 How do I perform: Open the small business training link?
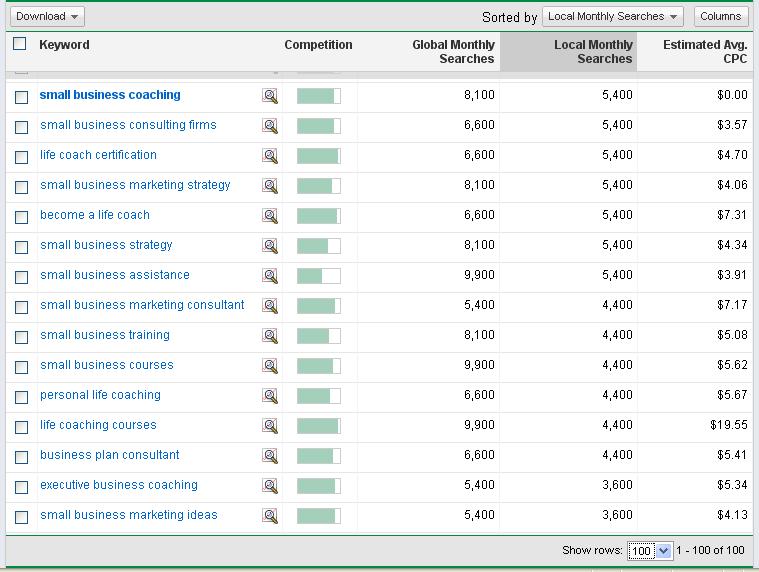[105, 335]
